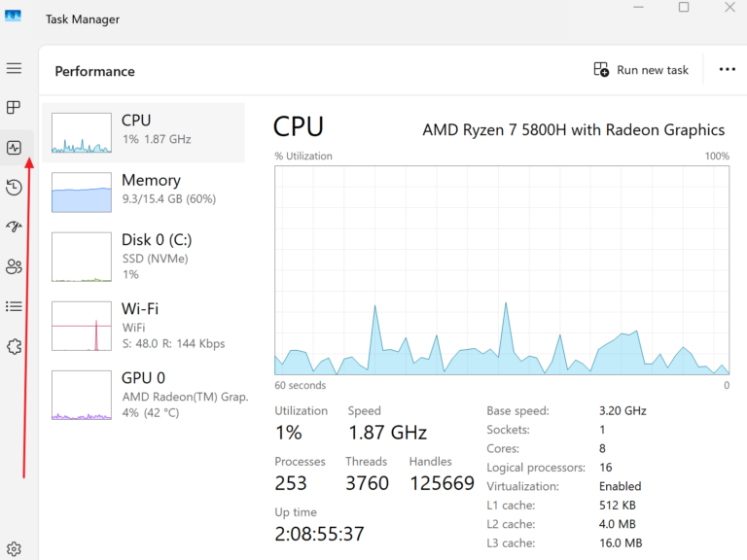747x560 pixels.
Task: Select the Disk 0 (C:) item
Action: 144,257
